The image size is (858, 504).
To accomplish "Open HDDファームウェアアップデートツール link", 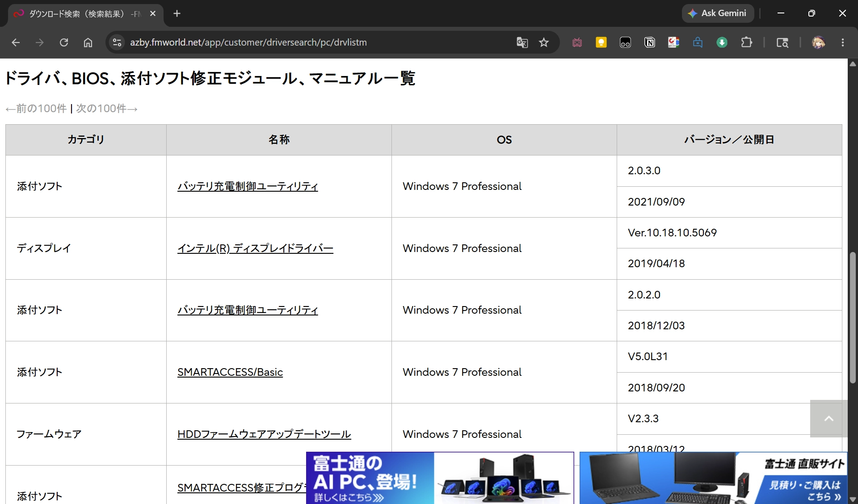I will (x=264, y=434).
